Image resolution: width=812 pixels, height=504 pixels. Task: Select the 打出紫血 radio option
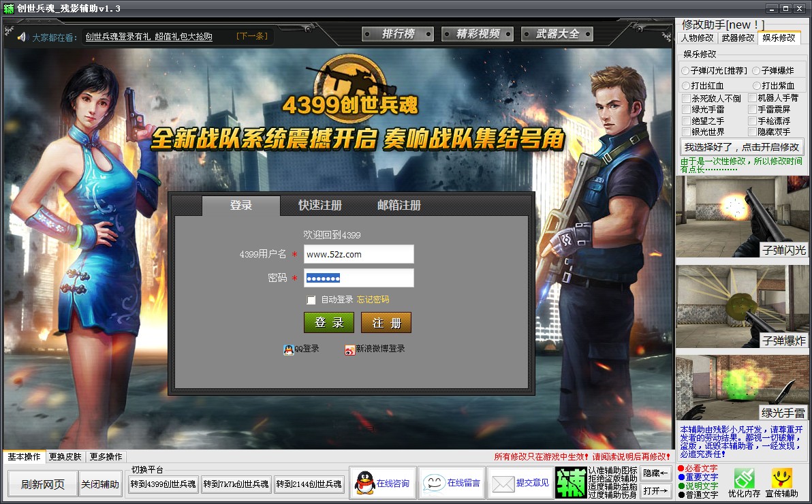click(x=757, y=85)
